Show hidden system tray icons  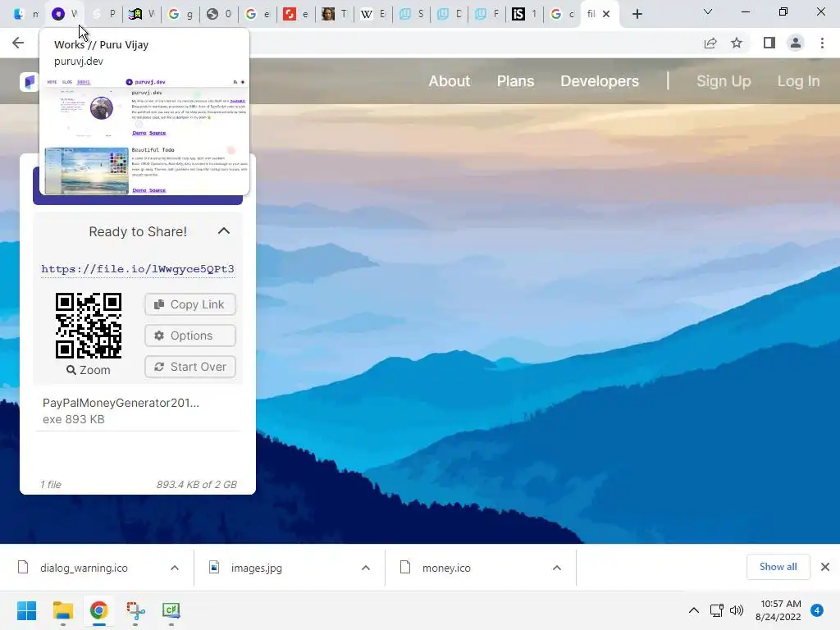[694, 610]
